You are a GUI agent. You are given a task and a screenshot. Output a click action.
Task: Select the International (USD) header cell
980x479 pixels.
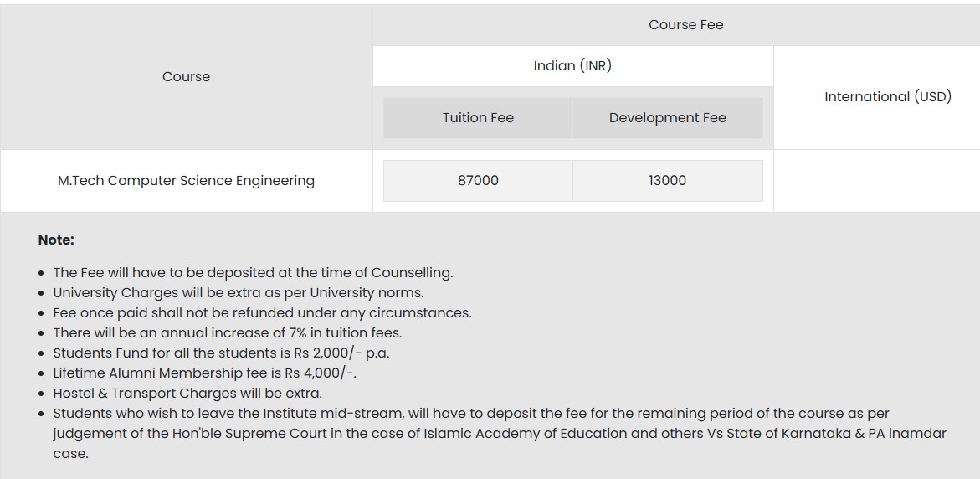pyautogui.click(x=887, y=97)
